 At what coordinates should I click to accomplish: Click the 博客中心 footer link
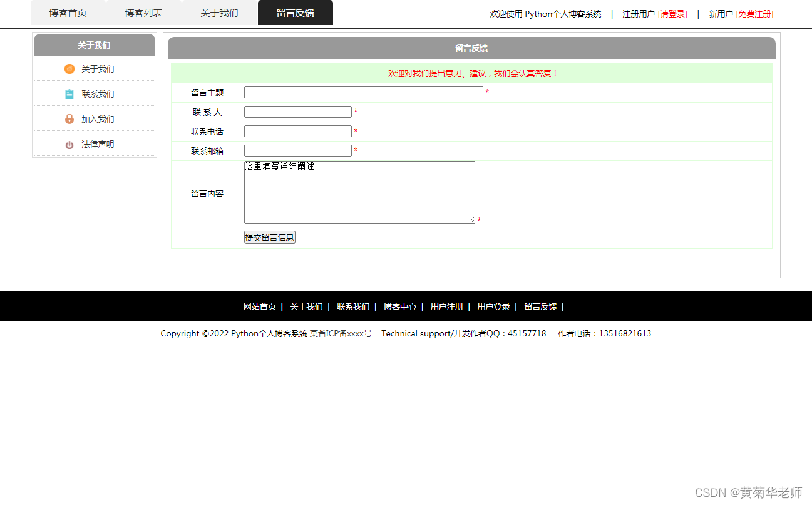click(x=400, y=306)
